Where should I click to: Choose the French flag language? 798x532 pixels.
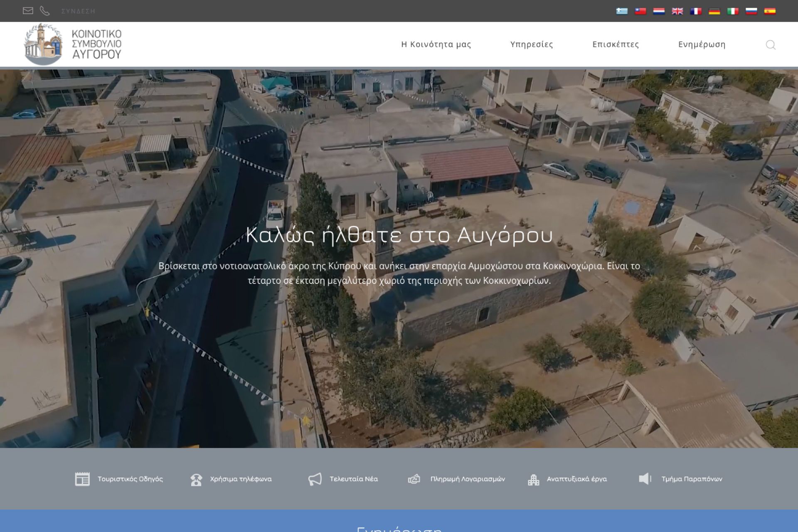(696, 11)
